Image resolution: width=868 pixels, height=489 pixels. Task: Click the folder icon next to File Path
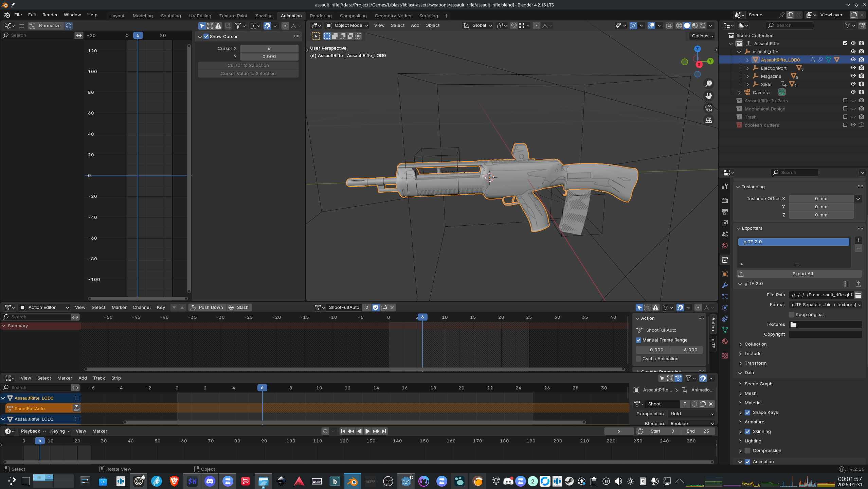[x=858, y=295]
